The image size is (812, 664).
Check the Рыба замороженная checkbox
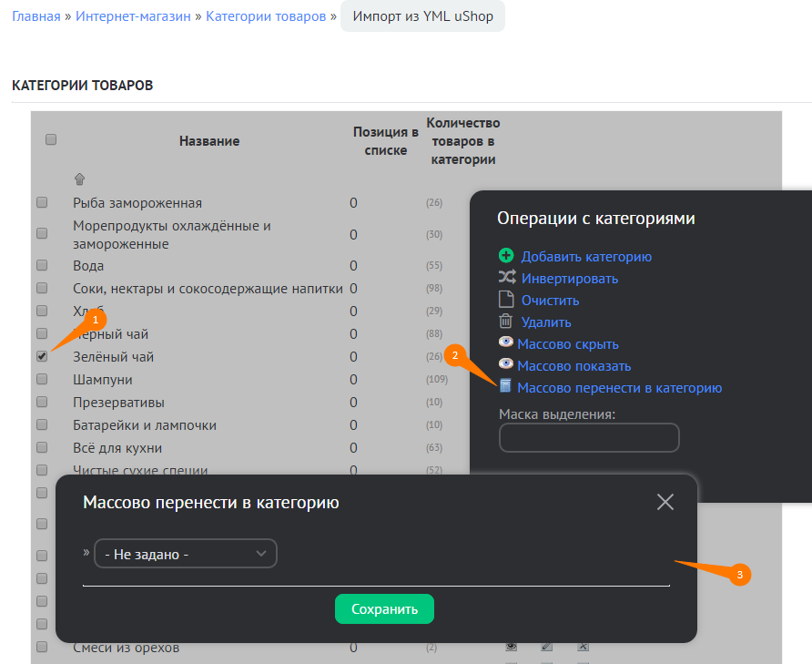click(x=42, y=202)
